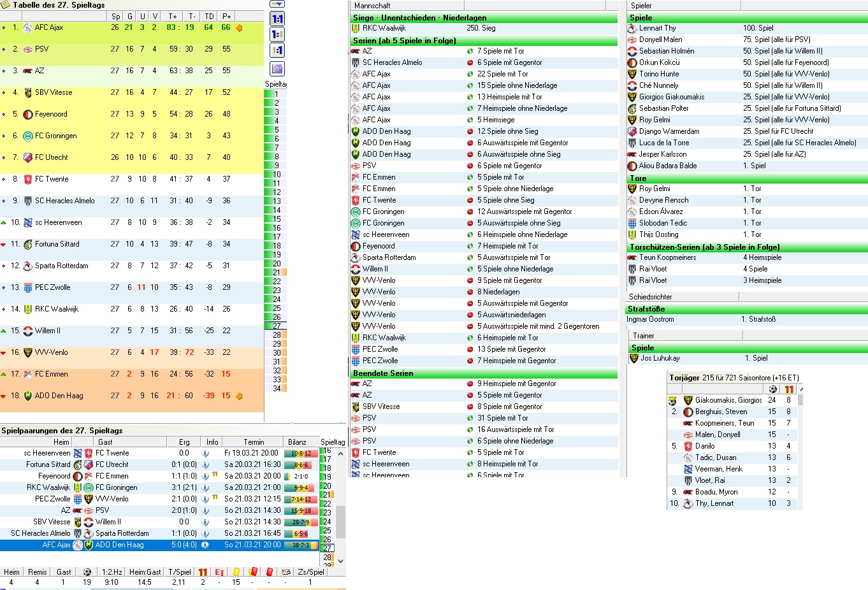Select the FC Twente row in the league table
Image resolution: width=868 pixels, height=590 pixels.
(132, 179)
